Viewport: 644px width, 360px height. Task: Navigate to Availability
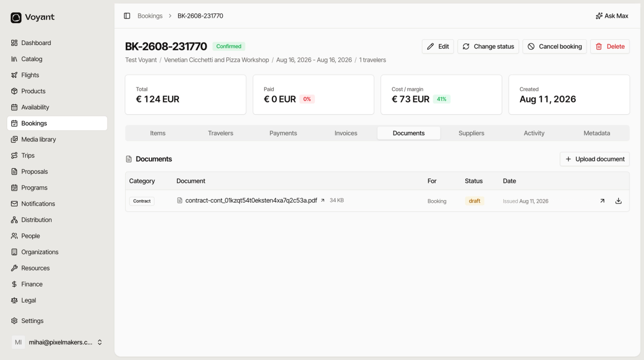[57, 107]
